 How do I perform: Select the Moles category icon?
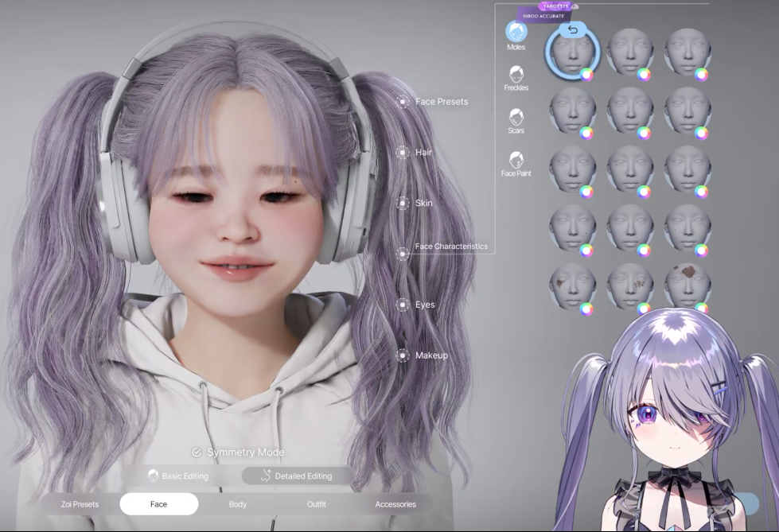coord(516,33)
